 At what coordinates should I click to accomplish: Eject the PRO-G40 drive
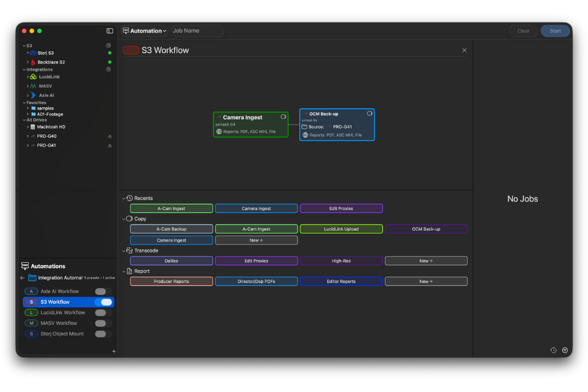pos(110,137)
